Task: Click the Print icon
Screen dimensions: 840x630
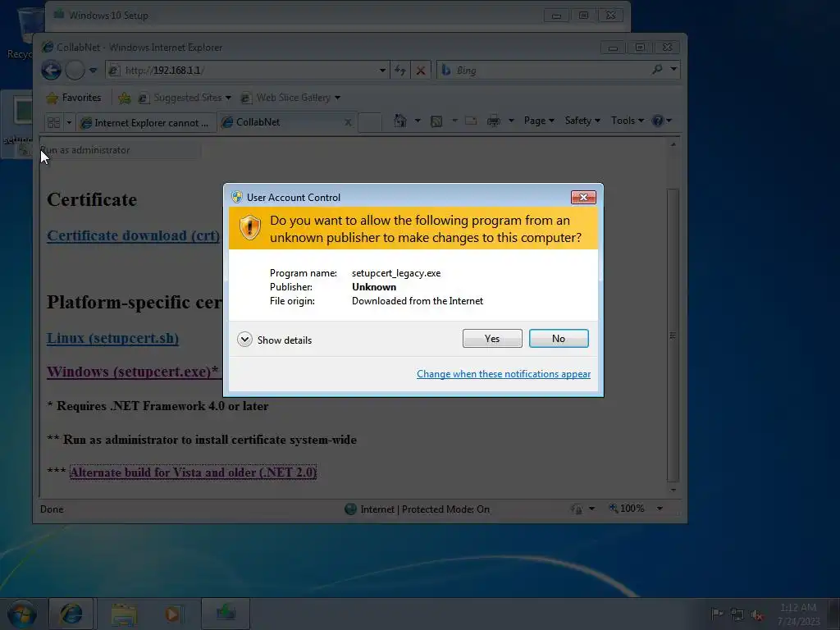Action: click(493, 121)
